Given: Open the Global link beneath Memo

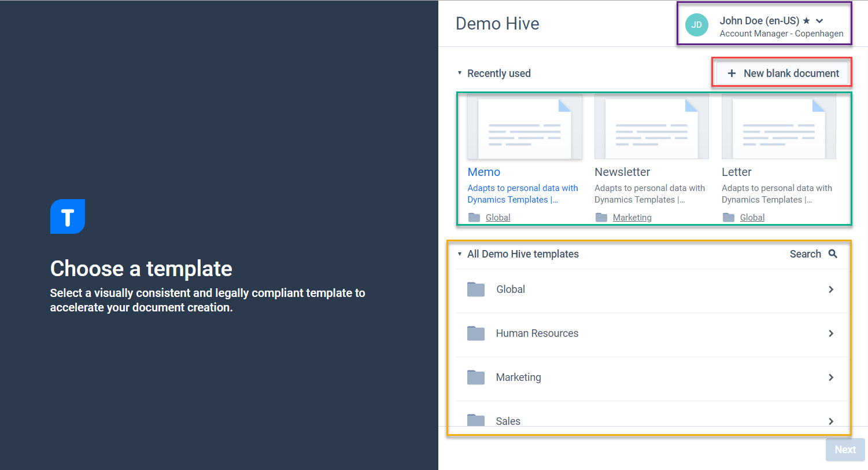Looking at the screenshot, I should coord(497,217).
